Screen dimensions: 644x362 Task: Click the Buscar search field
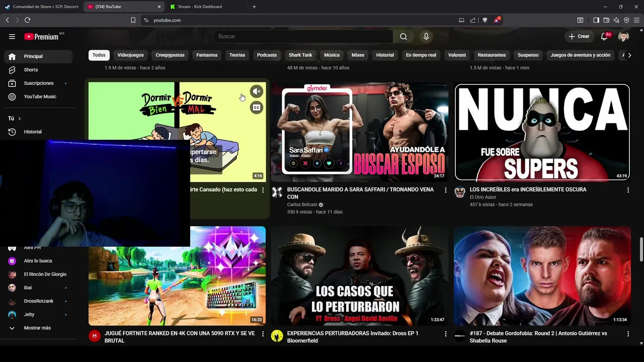[303, 36]
